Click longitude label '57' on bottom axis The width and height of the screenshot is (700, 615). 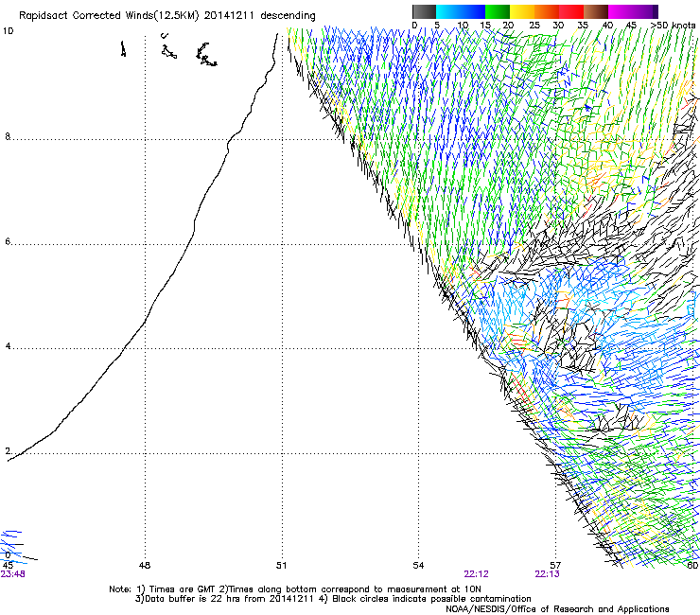[555, 566]
